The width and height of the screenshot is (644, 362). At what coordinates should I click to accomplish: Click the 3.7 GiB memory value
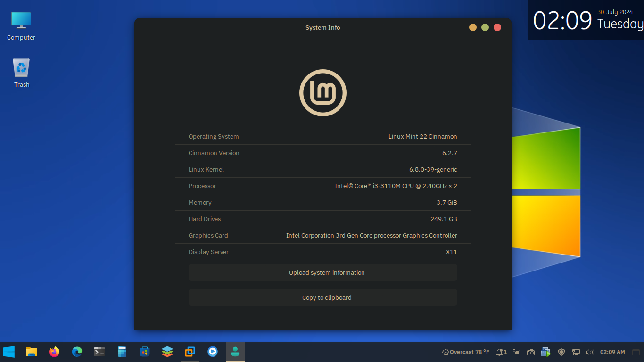[x=447, y=202]
